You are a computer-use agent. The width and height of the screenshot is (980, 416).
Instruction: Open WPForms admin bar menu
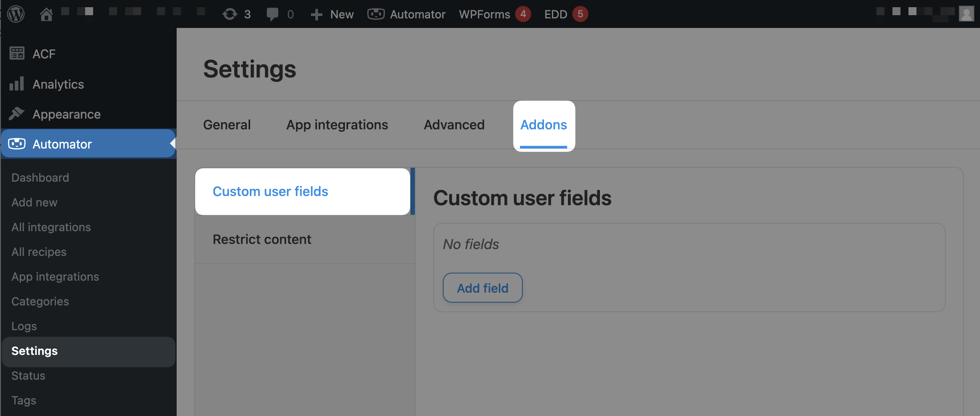pyautogui.click(x=484, y=14)
